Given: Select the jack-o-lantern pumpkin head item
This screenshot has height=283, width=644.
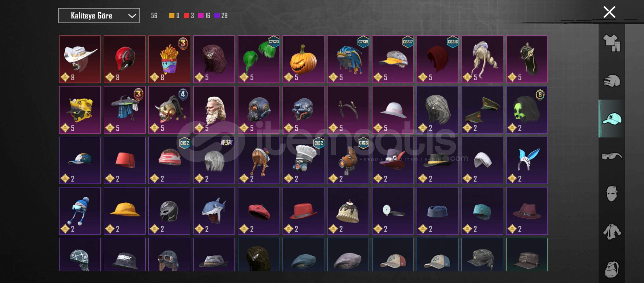Looking at the screenshot, I should click(303, 59).
